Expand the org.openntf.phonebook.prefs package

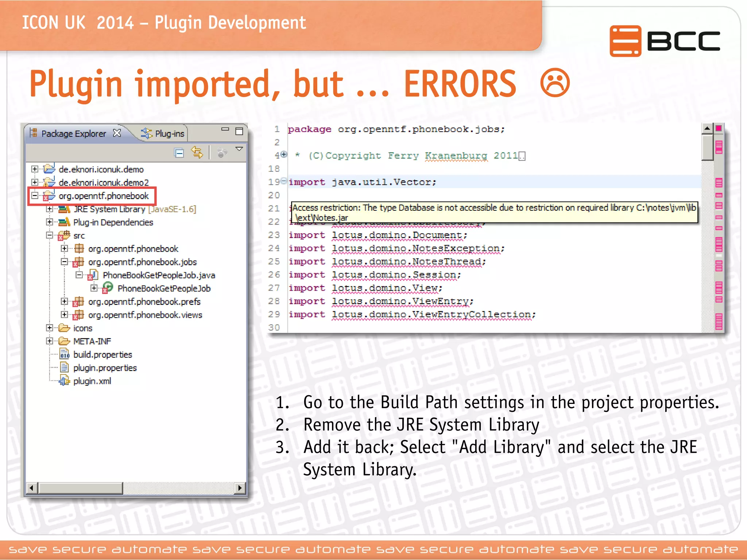point(64,301)
